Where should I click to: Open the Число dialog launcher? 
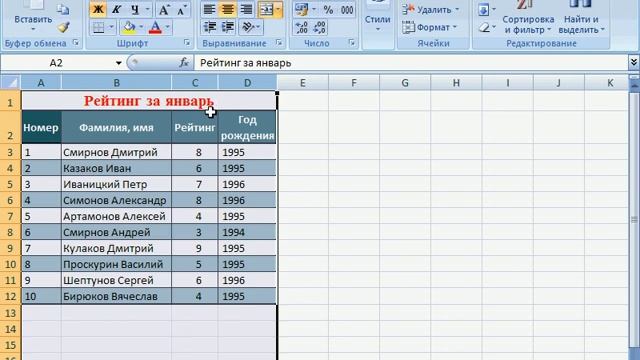click(x=352, y=42)
